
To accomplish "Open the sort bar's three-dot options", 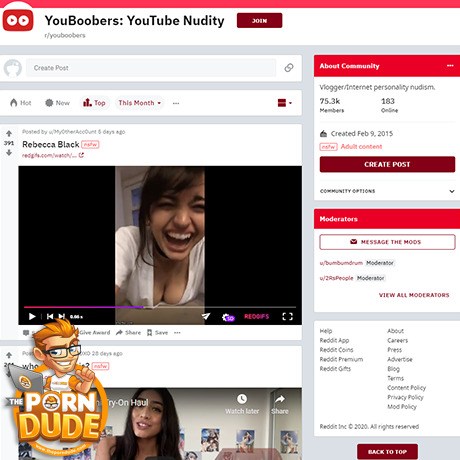I will pos(176,103).
